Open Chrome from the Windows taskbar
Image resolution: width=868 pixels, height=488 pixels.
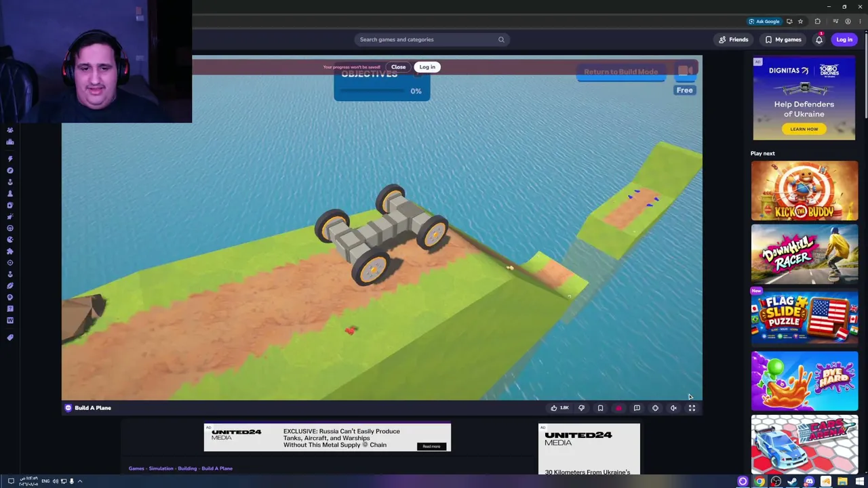[759, 482]
